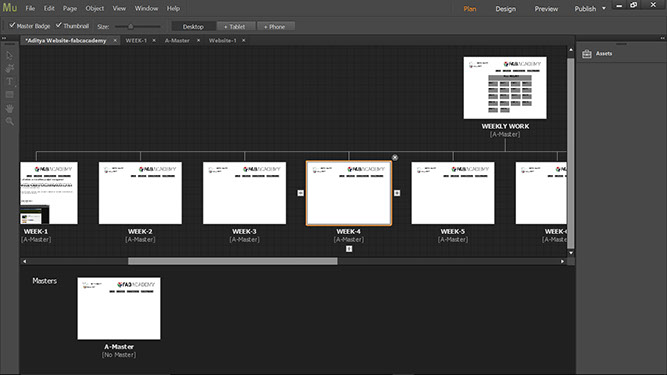Open the Publish dropdown arrow
This screenshot has width=667, height=375.
coord(604,9)
